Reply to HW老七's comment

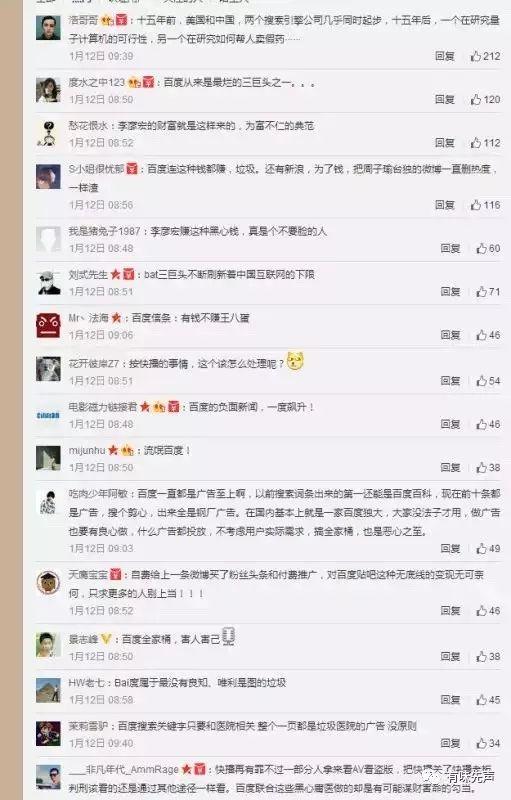coord(450,700)
